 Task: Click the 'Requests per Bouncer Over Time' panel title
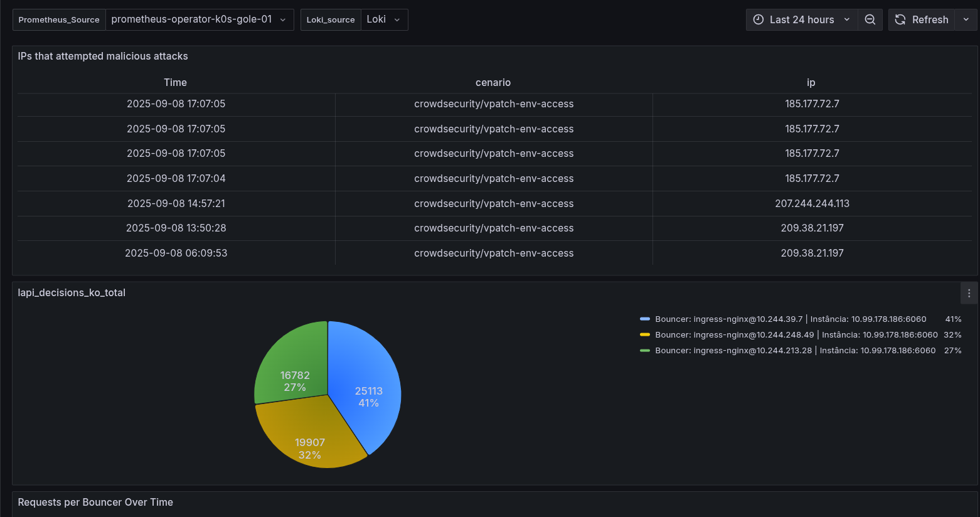click(x=95, y=502)
